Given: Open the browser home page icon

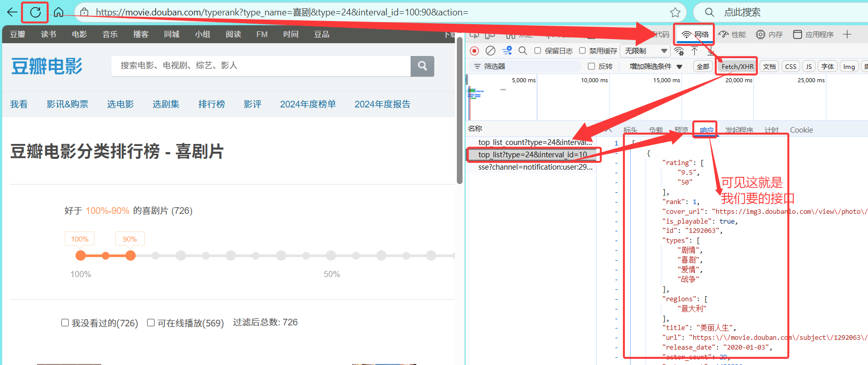Looking at the screenshot, I should pyautogui.click(x=59, y=12).
